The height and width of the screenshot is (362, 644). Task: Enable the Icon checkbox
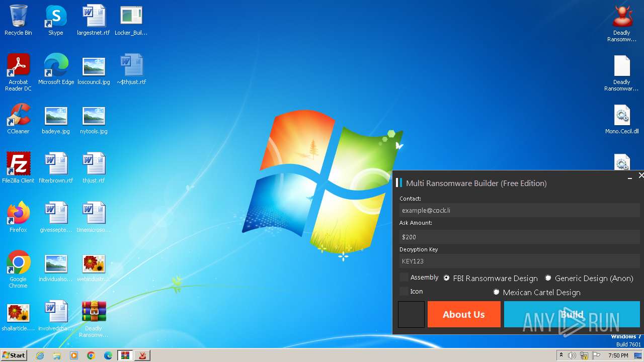(x=404, y=291)
